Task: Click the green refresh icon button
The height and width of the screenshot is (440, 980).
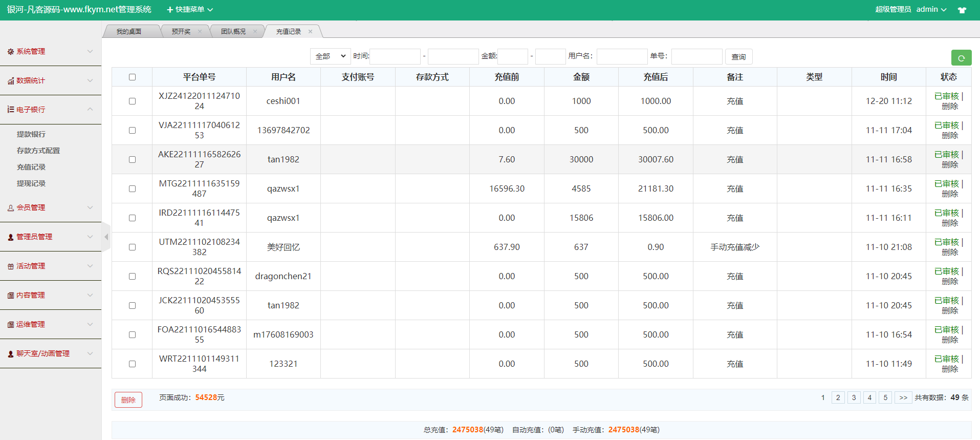Action: tap(961, 58)
